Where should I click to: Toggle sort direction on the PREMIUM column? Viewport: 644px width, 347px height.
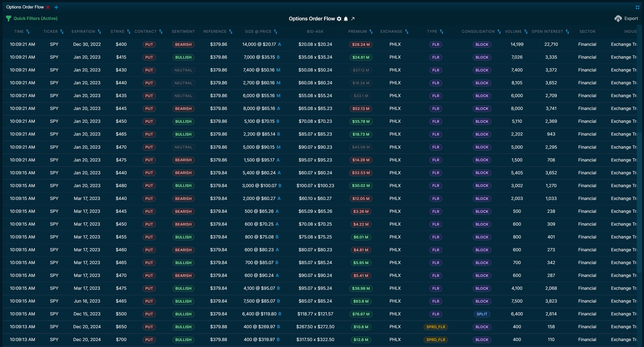371,31
